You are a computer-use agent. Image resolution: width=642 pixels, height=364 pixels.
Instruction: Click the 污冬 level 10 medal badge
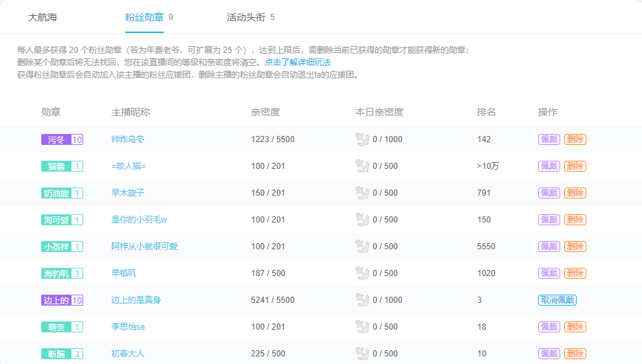point(63,139)
